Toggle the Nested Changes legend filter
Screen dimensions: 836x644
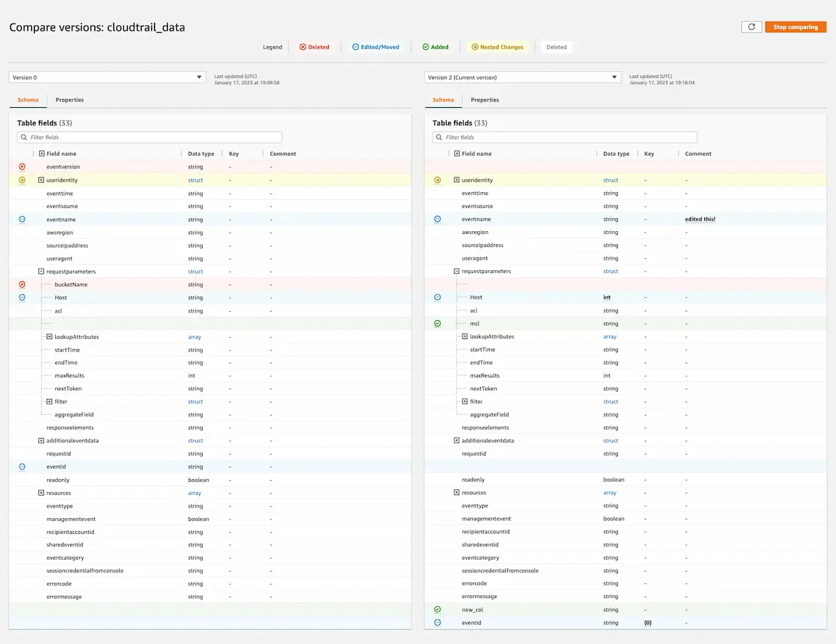pos(497,47)
